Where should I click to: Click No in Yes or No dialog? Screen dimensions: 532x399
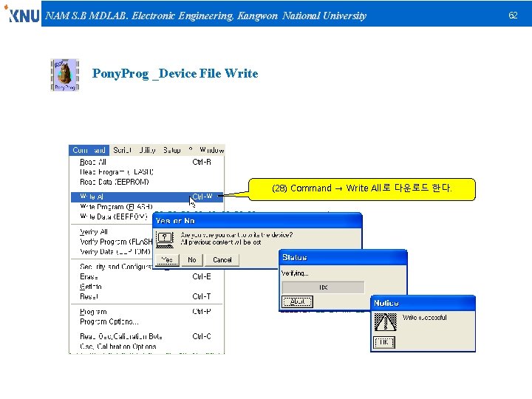pos(192,260)
